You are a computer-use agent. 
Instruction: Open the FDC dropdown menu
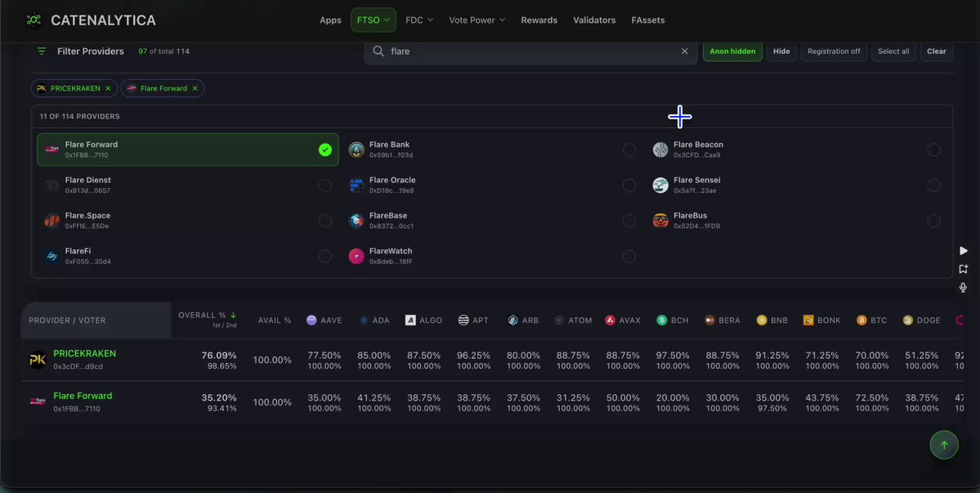click(419, 20)
